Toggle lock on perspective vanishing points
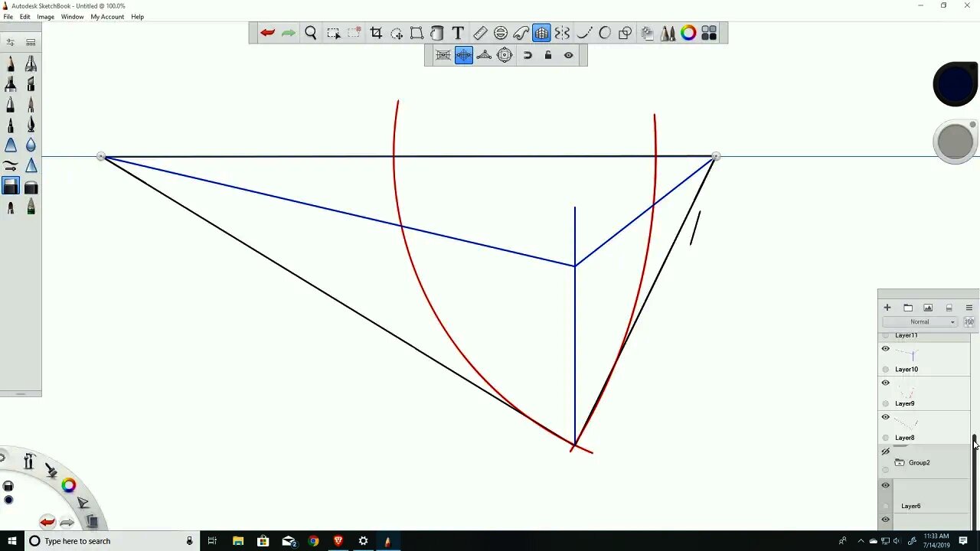The image size is (980, 551). 548,55
